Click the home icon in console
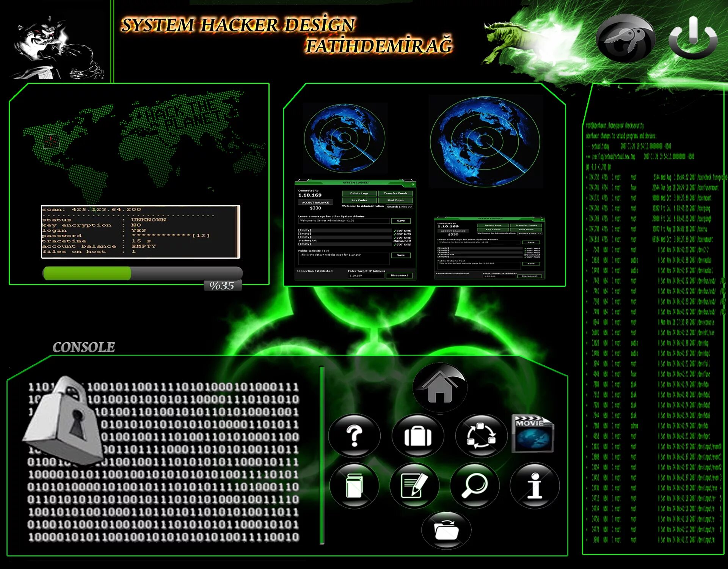The image size is (728, 569). click(x=440, y=388)
